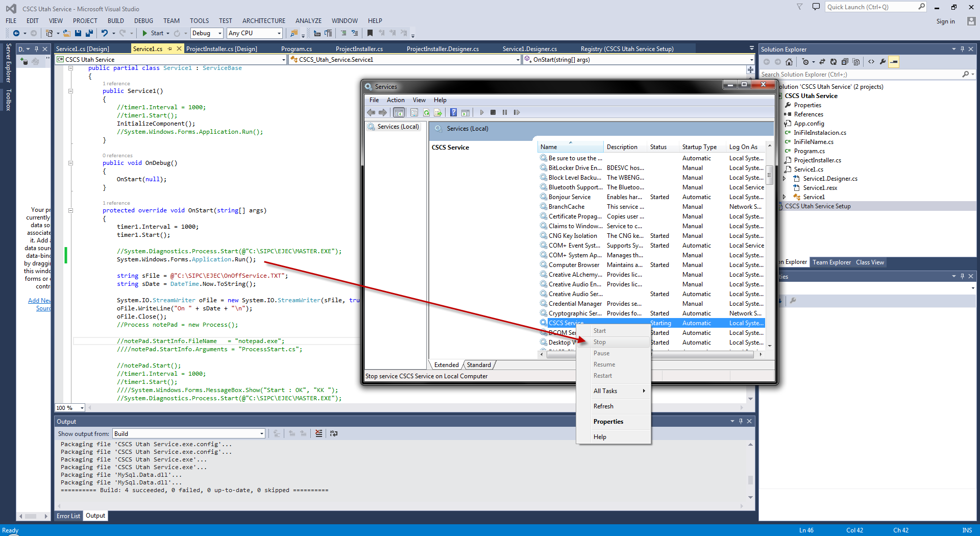Click the Clear All icon in Output panel
The width and height of the screenshot is (980, 536).
pyautogui.click(x=318, y=433)
